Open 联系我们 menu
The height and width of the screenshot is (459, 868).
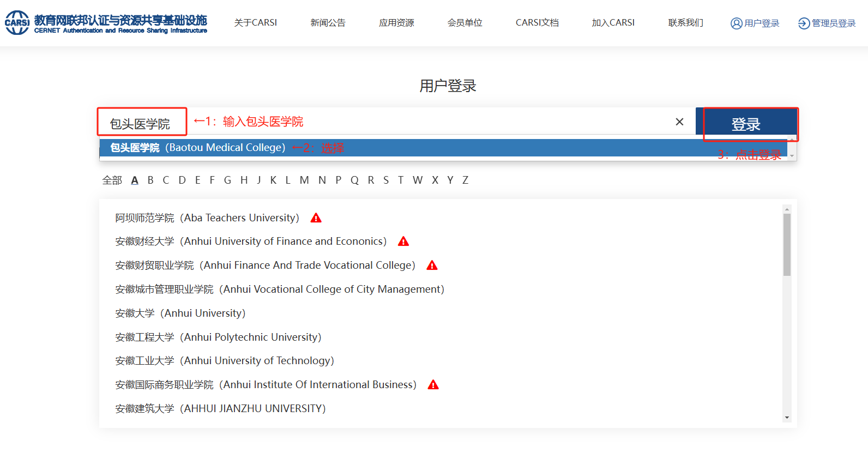click(686, 23)
